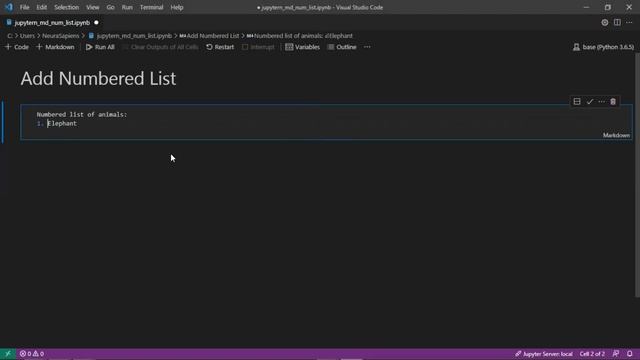Open the NeuraSapiens breadcrumb segment
Viewport: 640px width, 360px height.
[60, 36]
